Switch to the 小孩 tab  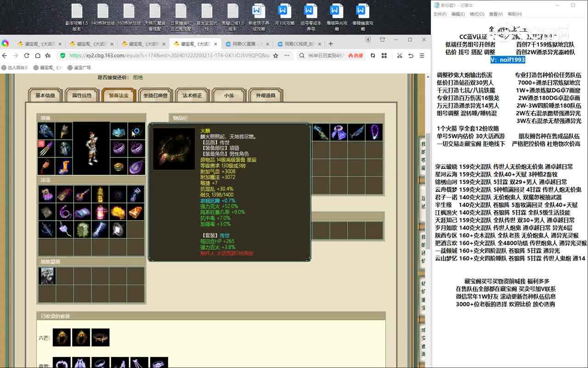(229, 95)
